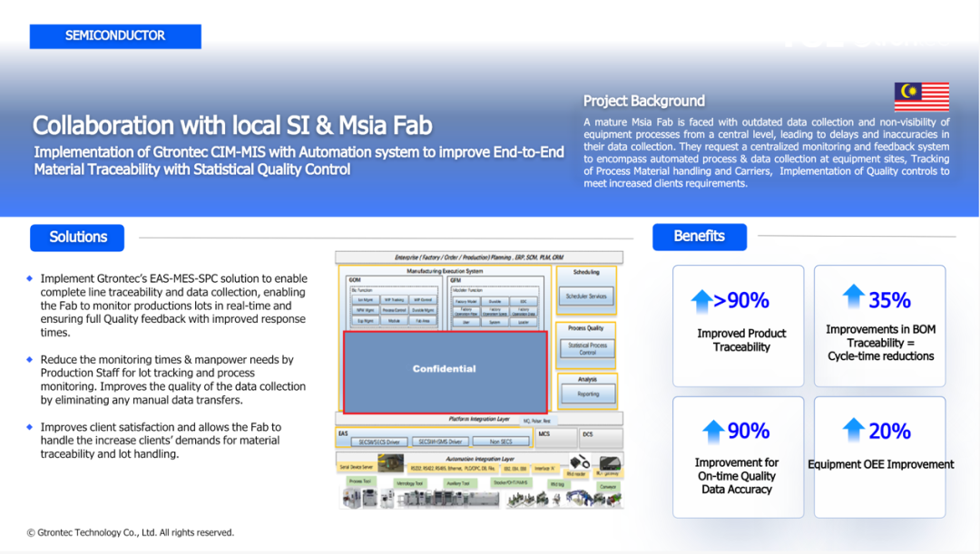
Task: Click the red-bordered Confidential box
Action: point(445,373)
